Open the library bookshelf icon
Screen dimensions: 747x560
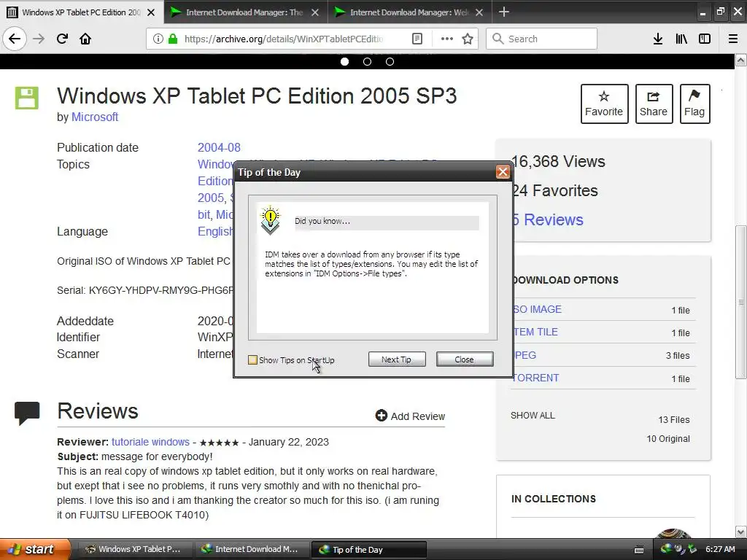click(x=681, y=39)
